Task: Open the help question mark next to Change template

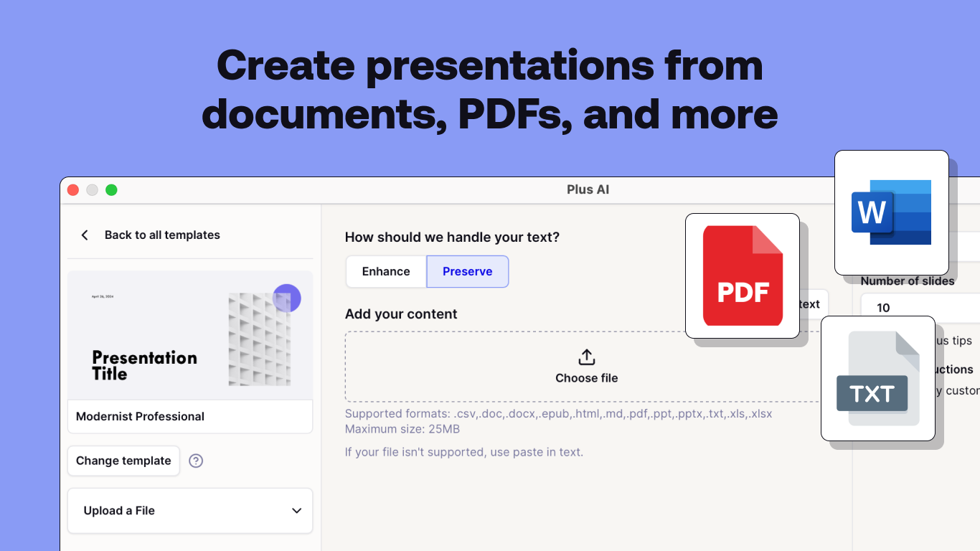Action: tap(196, 461)
